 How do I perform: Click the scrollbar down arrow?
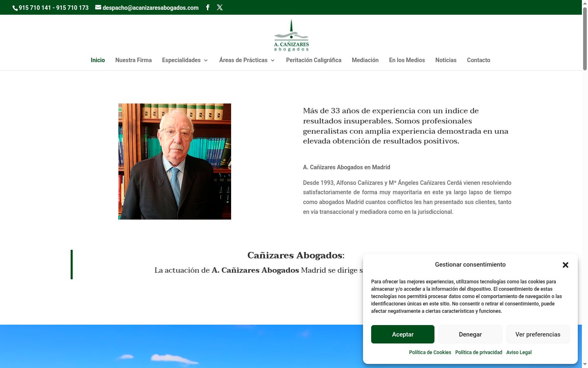(x=585, y=364)
